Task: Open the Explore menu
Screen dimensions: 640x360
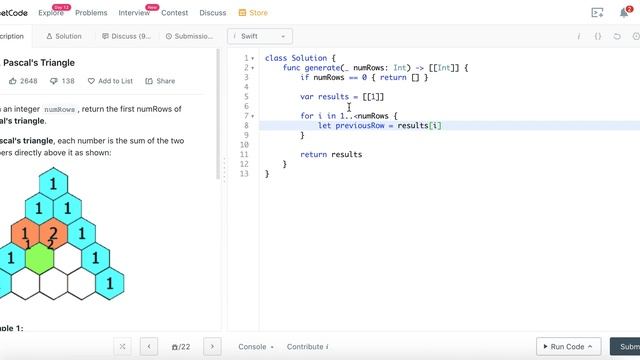Action: click(x=51, y=13)
